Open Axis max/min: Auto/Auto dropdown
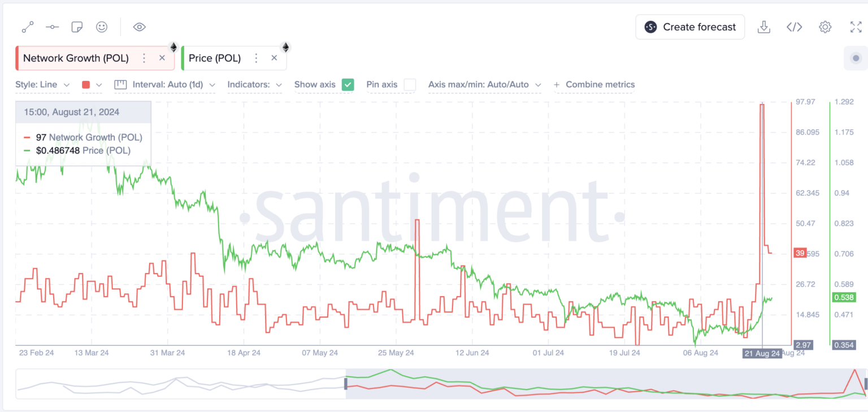The image size is (868, 412). click(x=484, y=85)
